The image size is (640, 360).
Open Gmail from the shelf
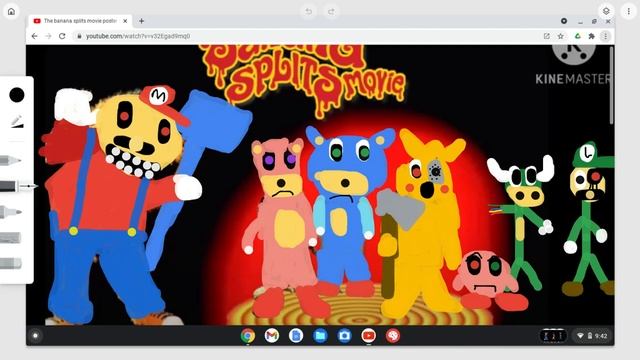pyautogui.click(x=271, y=336)
